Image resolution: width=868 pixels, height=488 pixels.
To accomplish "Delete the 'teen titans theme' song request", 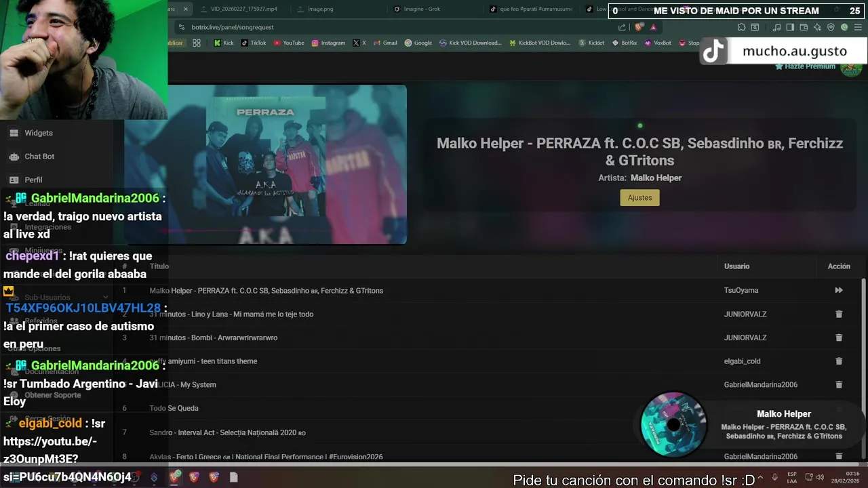I will [x=839, y=361].
